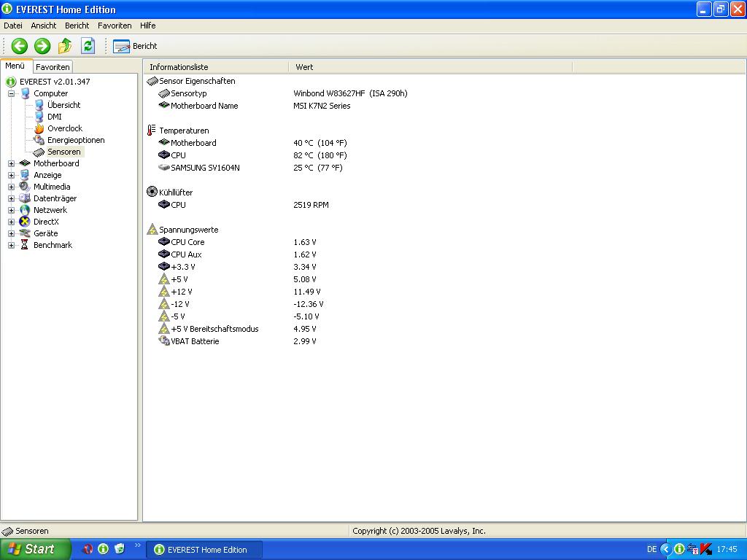Viewport: 747px width, 560px height.
Task: Select the CPU Core voltage row
Action: tap(238, 242)
